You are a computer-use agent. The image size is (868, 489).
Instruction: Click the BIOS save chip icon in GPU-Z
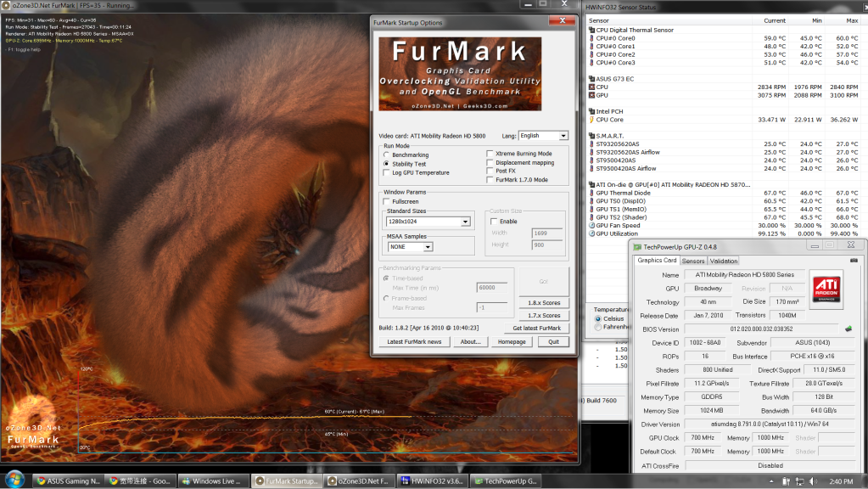coord(848,329)
